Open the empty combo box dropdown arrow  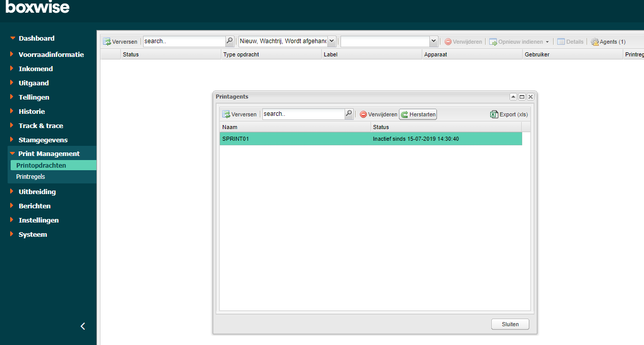433,41
